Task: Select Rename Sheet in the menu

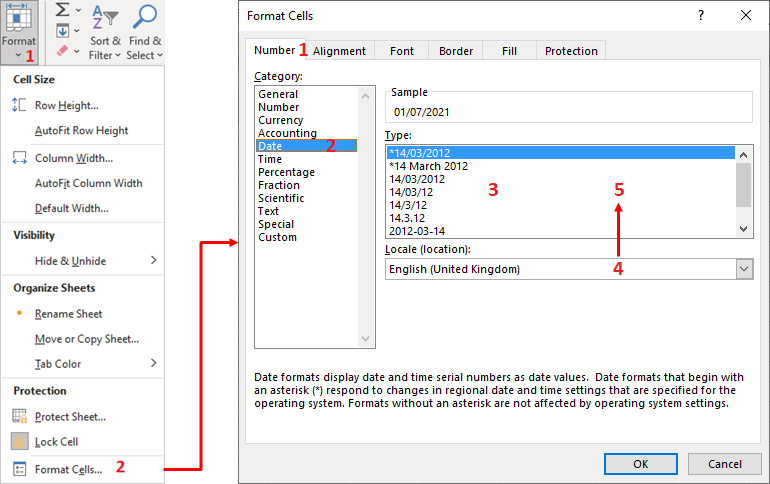Action: tap(68, 314)
